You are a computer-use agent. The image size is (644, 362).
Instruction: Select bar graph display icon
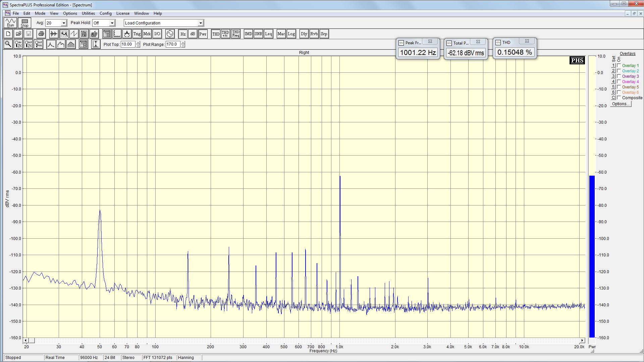71,44
